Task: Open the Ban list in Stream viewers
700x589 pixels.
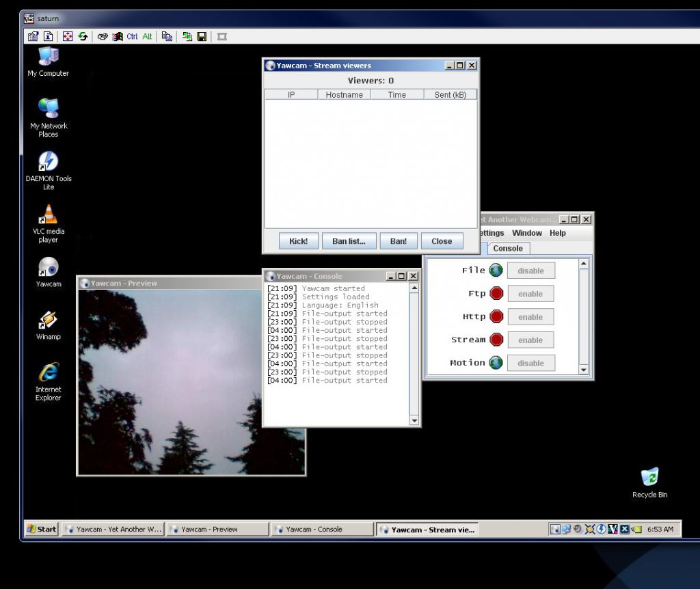Action: click(349, 241)
